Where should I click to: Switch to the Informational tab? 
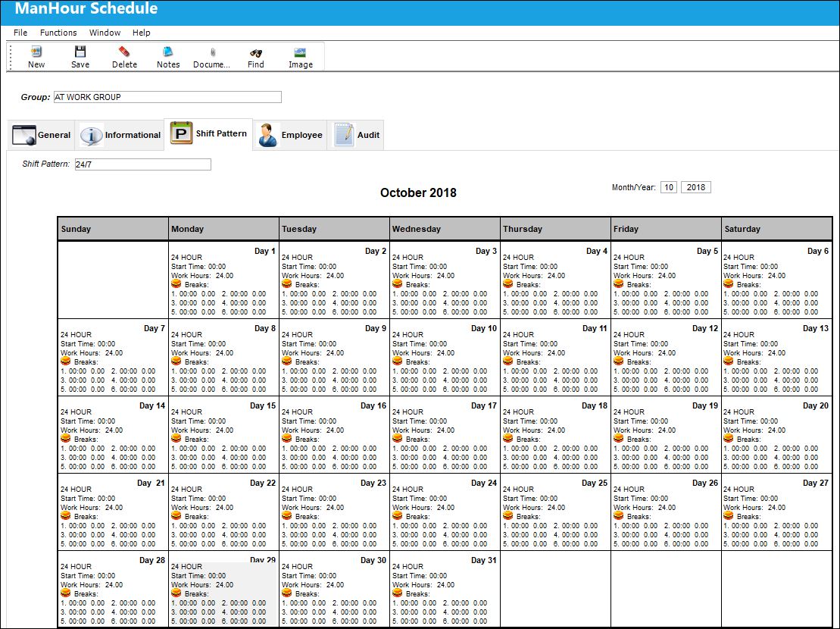[x=120, y=135]
